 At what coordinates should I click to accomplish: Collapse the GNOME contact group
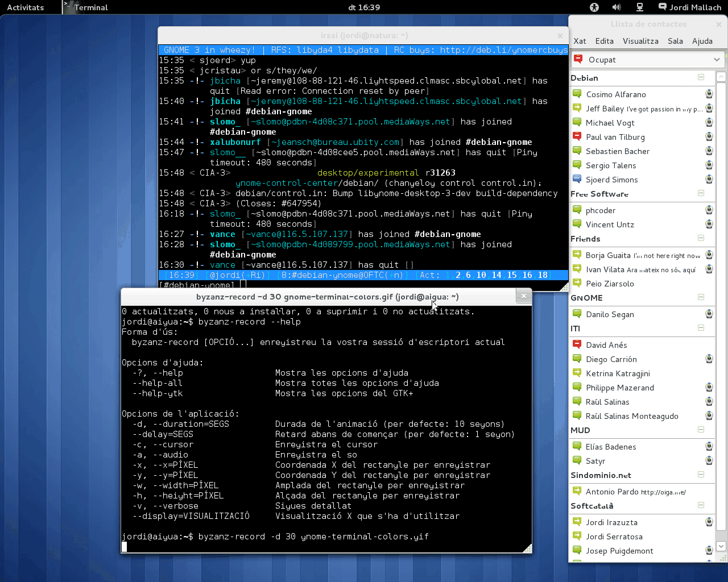(701, 297)
